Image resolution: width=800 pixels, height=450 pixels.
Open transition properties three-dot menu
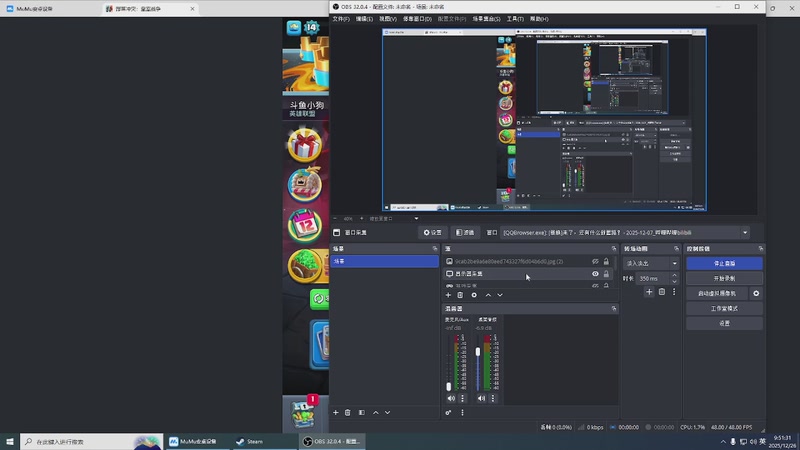[x=674, y=292]
